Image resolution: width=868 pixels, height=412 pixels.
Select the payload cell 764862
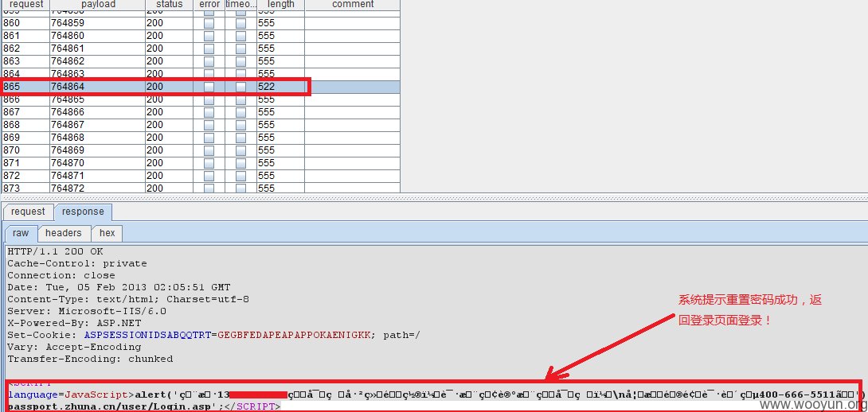click(98, 61)
